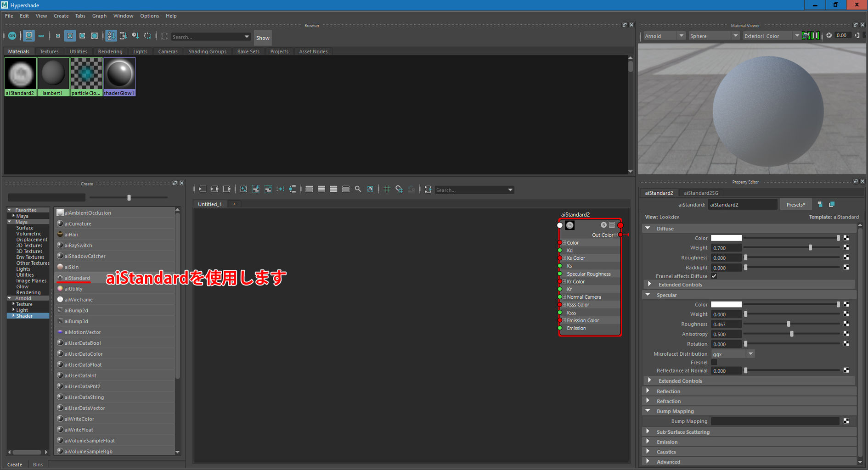This screenshot has height=470, width=868.
Task: Enable the Specular Fresnel checkbox
Action: pos(714,363)
